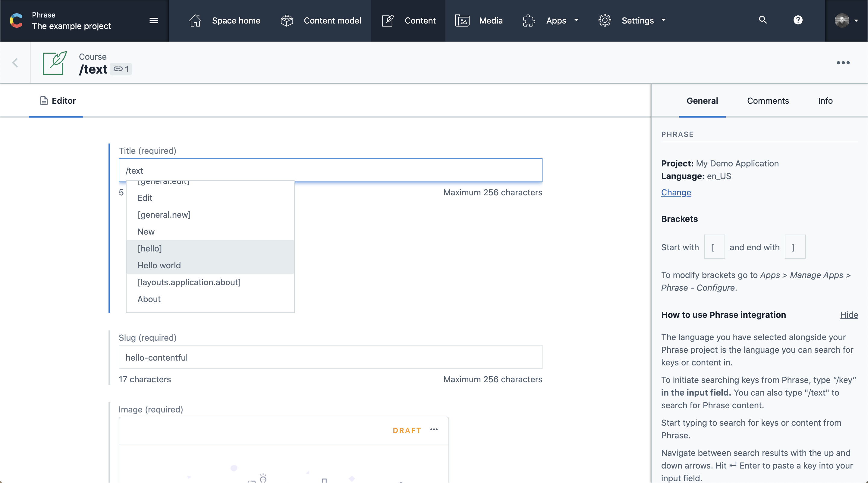Click the links count badge beside /text
Image resolution: width=868 pixels, height=483 pixels.
tap(121, 69)
